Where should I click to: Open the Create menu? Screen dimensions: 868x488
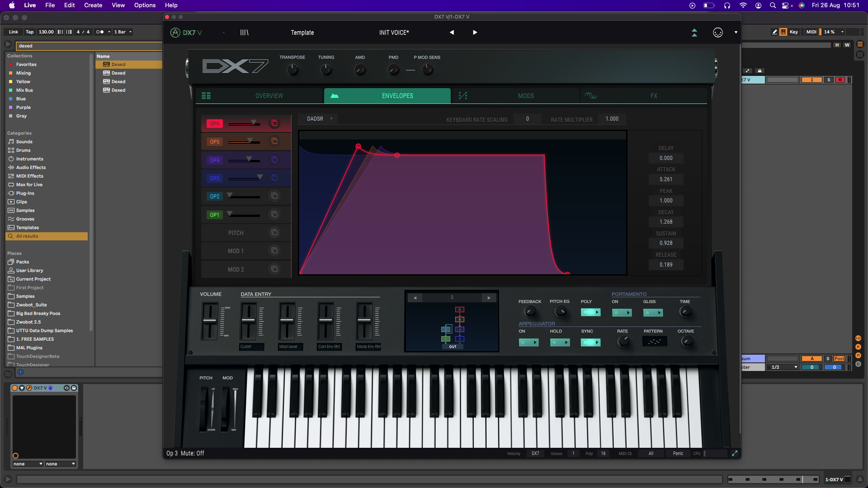coord(93,5)
